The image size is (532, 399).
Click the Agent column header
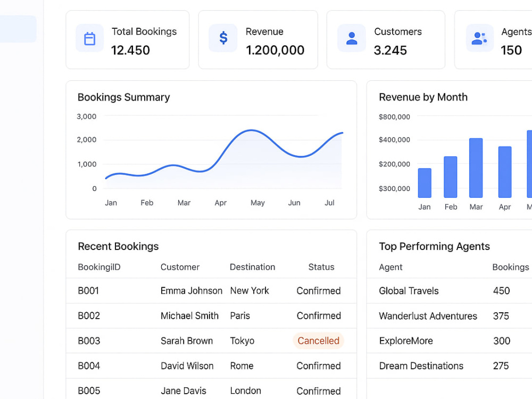pyautogui.click(x=390, y=267)
